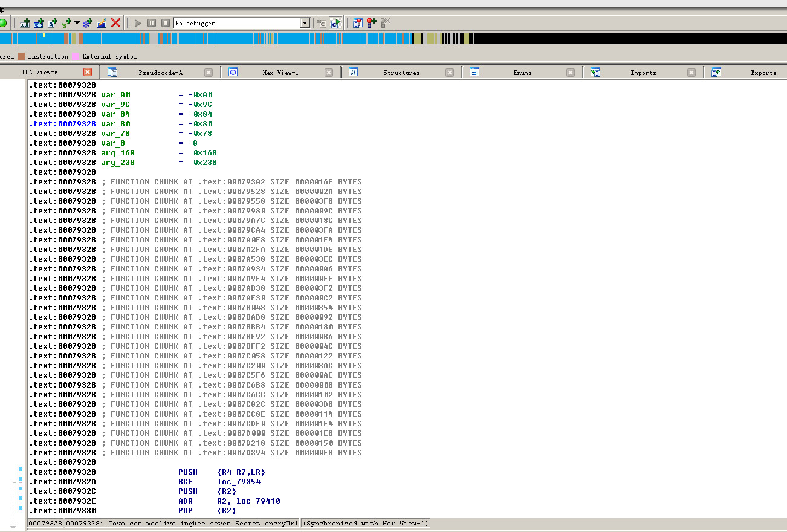Click the green 's' string style icon
The width and height of the screenshot is (787, 532).
click(66, 23)
